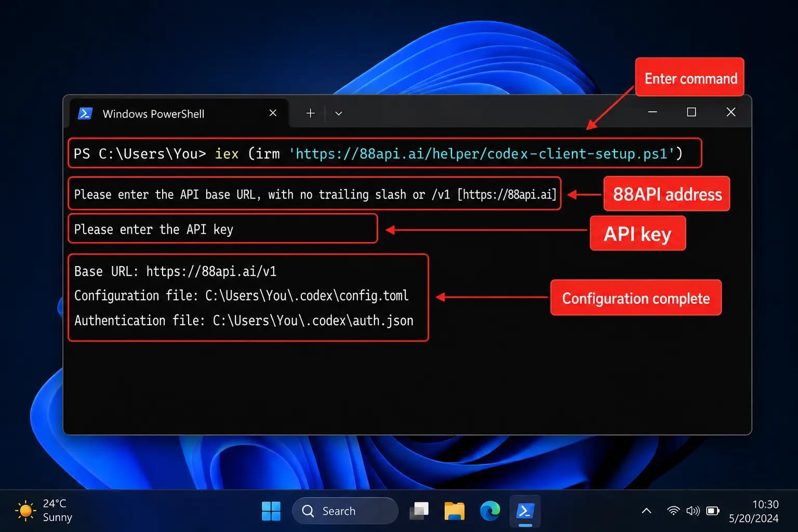Open the weather widget showing 24°C Sunny
Viewport: 798px width, 532px height.
tap(44, 511)
